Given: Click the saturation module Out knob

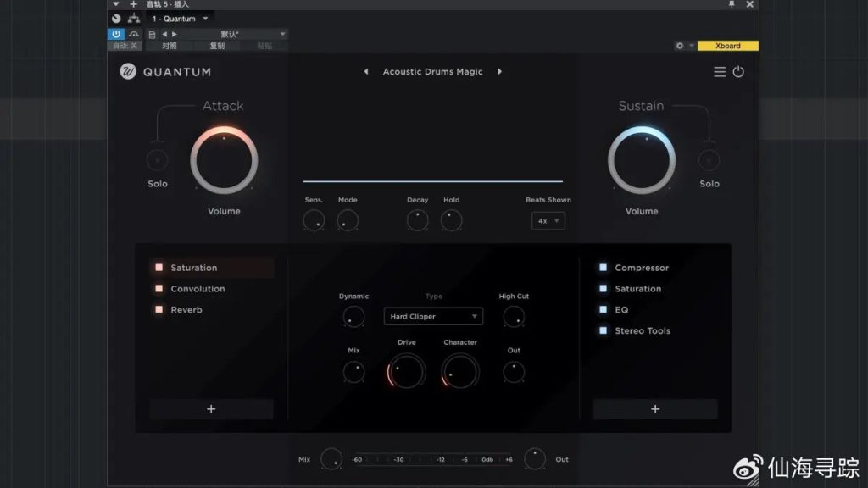Looking at the screenshot, I should pos(514,372).
